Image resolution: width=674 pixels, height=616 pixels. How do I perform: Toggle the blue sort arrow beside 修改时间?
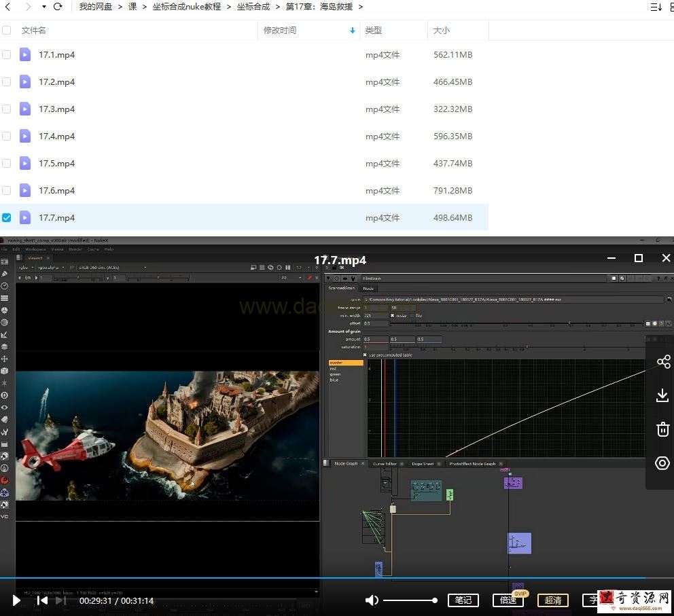coord(353,31)
